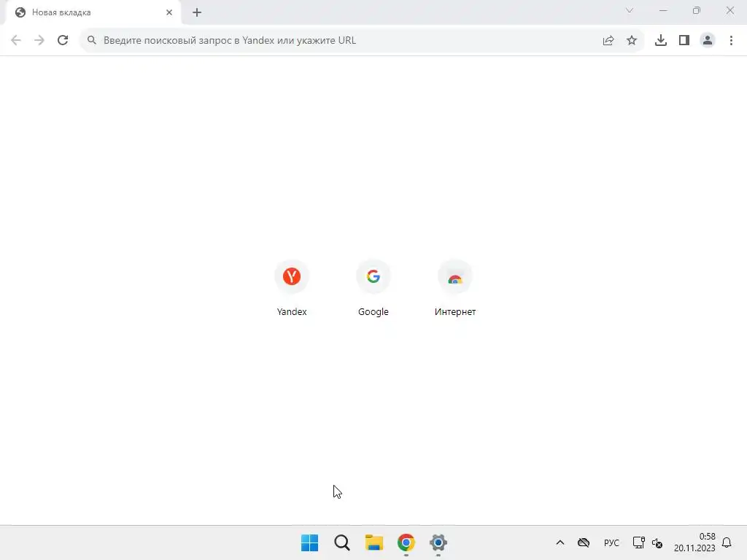747x560 pixels.
Task: Toggle the browser side panel
Action: [684, 41]
